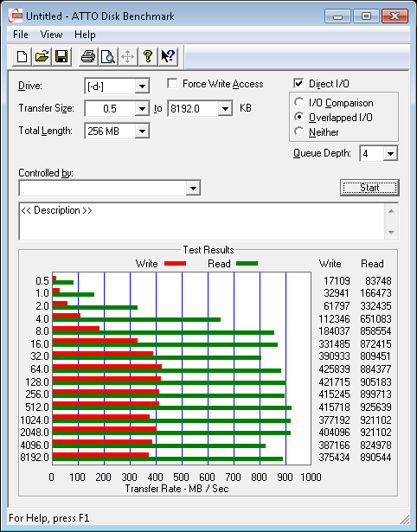Open the Queue Depth dropdown
This screenshot has height=532, width=417.
tap(390, 154)
